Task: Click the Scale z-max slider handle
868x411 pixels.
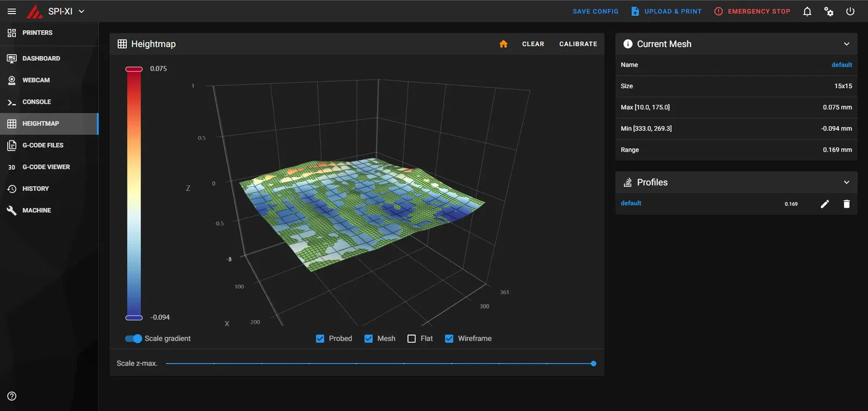Action: [x=593, y=363]
